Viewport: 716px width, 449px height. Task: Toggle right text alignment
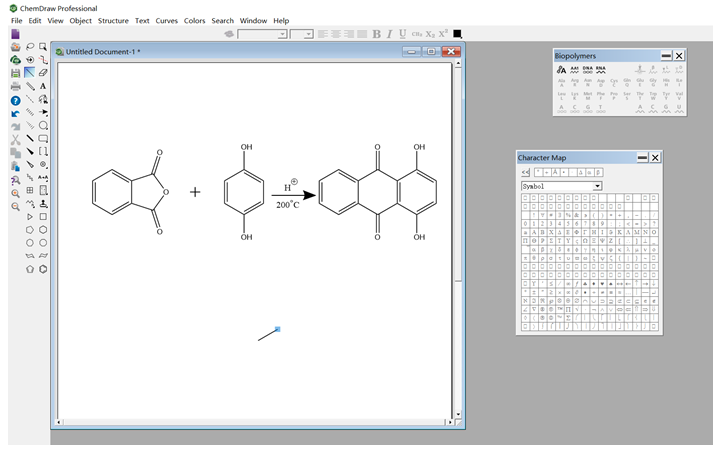(349, 34)
